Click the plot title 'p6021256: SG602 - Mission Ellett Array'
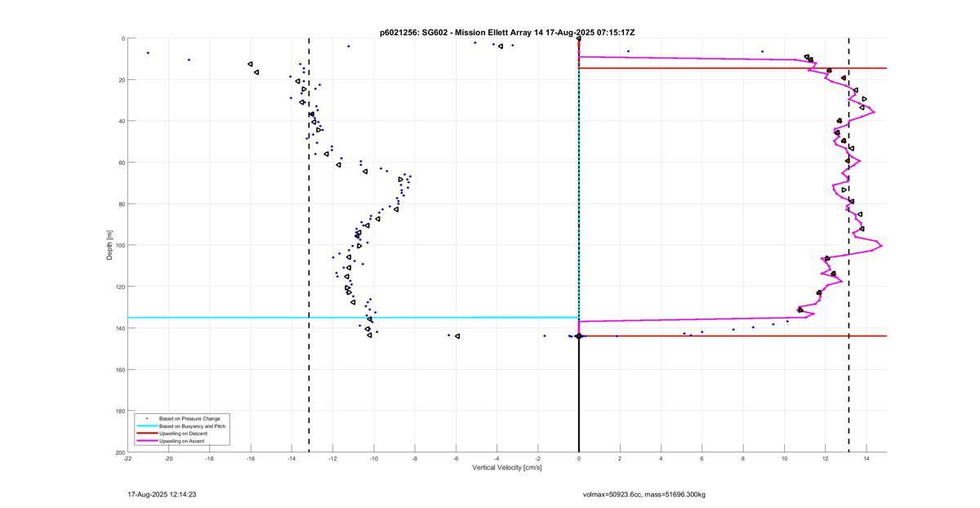The height and width of the screenshot is (508, 980). click(456, 32)
